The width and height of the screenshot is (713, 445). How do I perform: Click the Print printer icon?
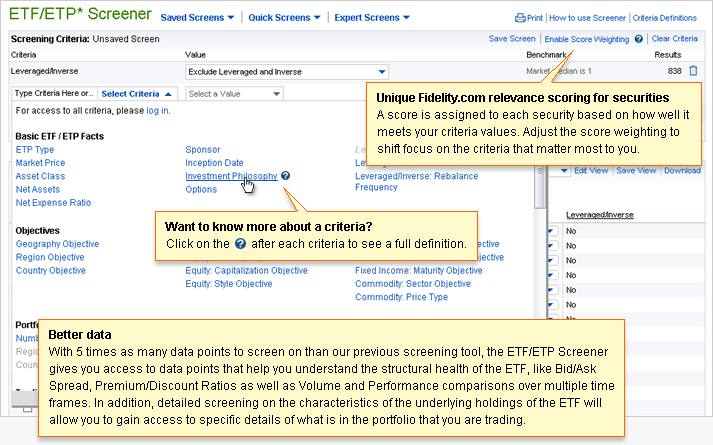(x=519, y=18)
